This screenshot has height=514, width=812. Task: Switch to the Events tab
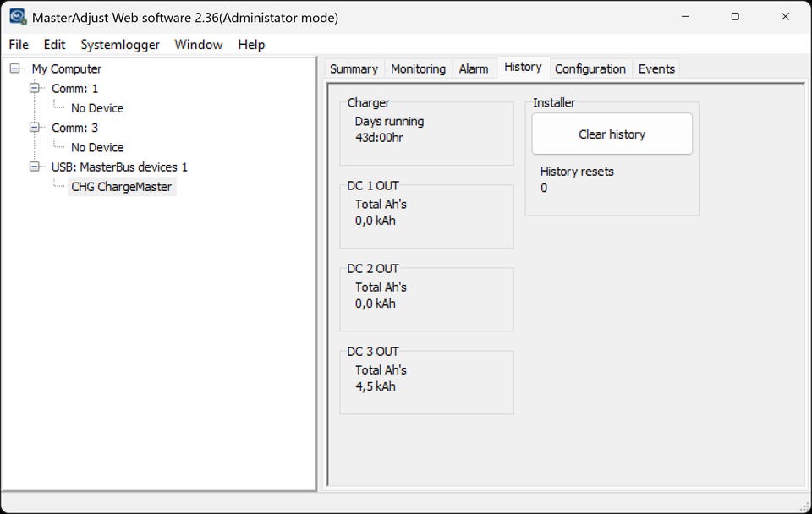656,68
